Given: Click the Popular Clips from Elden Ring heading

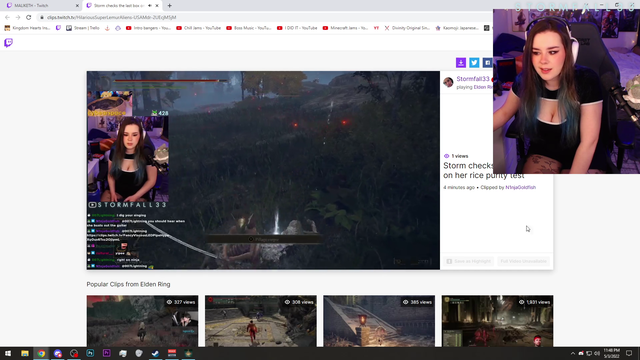Looking at the screenshot, I should (128, 284).
